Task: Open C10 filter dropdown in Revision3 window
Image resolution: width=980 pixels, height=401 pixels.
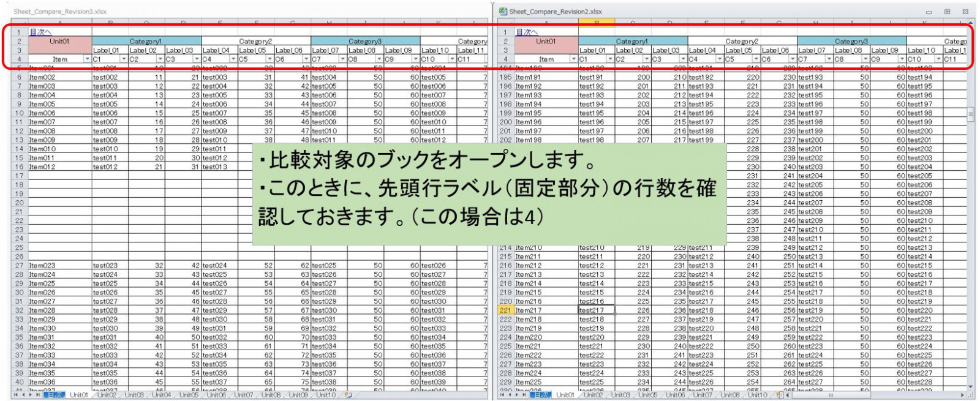Action: pyautogui.click(x=452, y=59)
